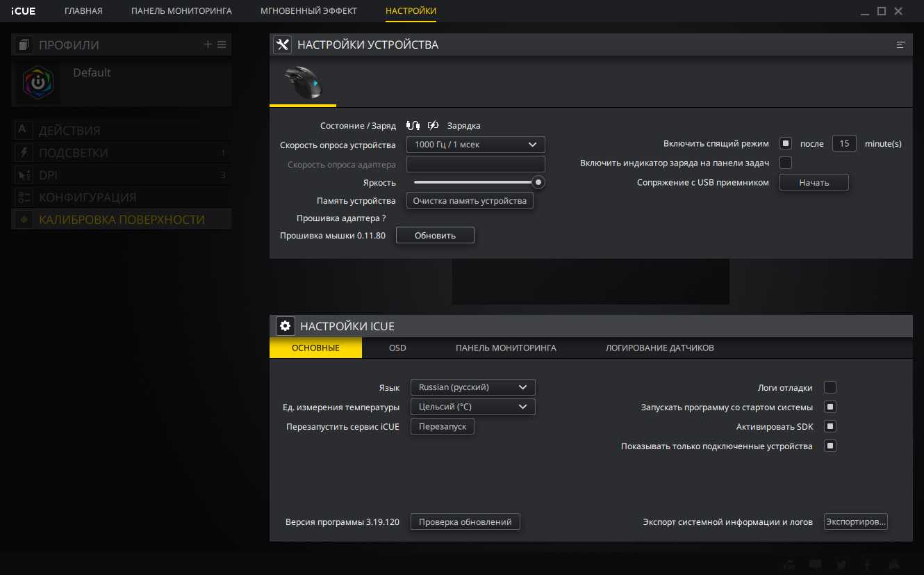Image resolution: width=924 pixels, height=575 pixels.
Task: Add a new profile with plus icon
Action: (x=208, y=44)
